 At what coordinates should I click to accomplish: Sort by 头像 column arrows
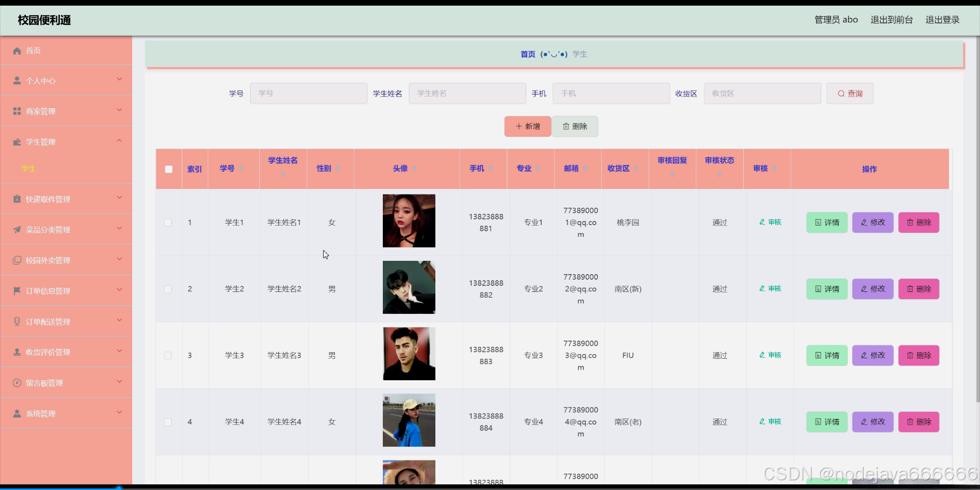tap(414, 168)
